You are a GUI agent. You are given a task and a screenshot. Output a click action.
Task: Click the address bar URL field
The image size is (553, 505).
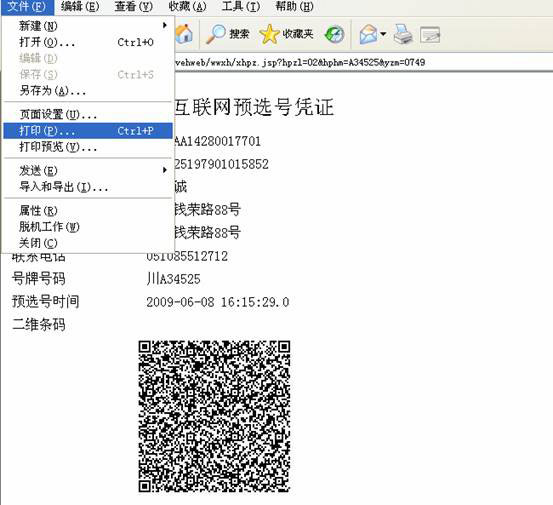(363, 63)
